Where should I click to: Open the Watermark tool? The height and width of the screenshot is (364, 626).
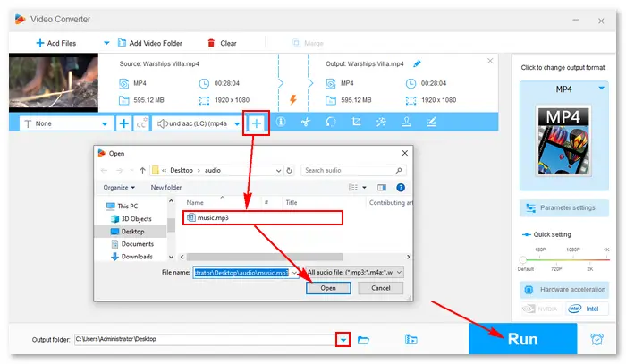pos(406,123)
